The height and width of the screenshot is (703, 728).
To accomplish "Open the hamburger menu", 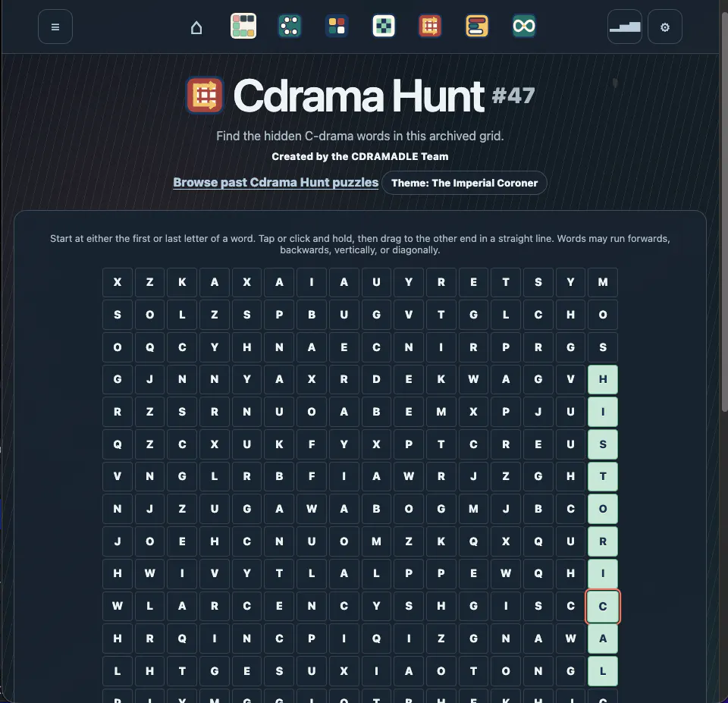I will click(x=55, y=27).
